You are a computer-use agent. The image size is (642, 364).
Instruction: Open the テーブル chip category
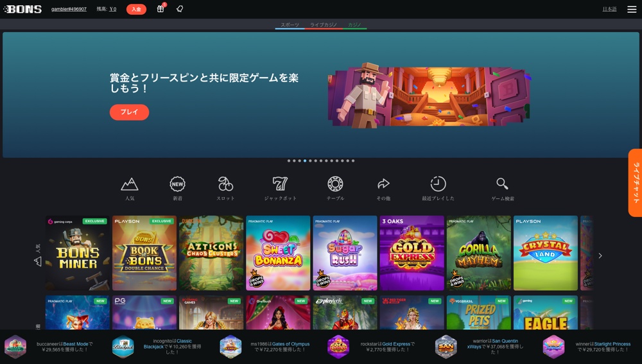click(x=335, y=188)
